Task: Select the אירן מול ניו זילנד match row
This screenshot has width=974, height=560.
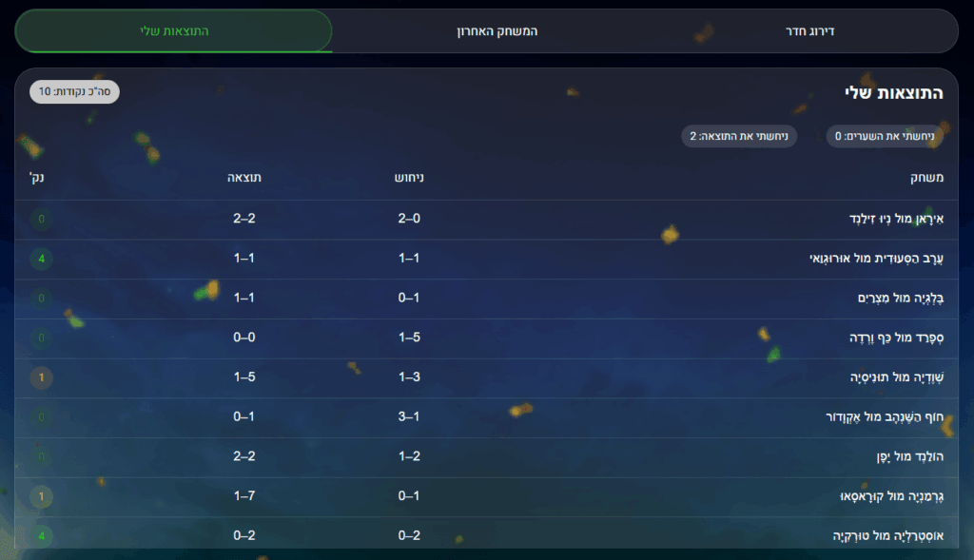Action: [486, 220]
